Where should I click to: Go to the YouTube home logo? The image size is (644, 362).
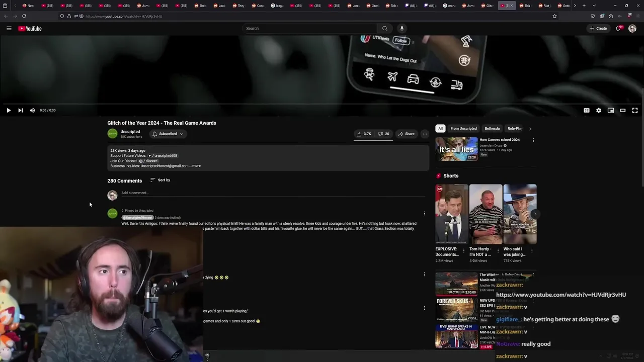(x=30, y=29)
